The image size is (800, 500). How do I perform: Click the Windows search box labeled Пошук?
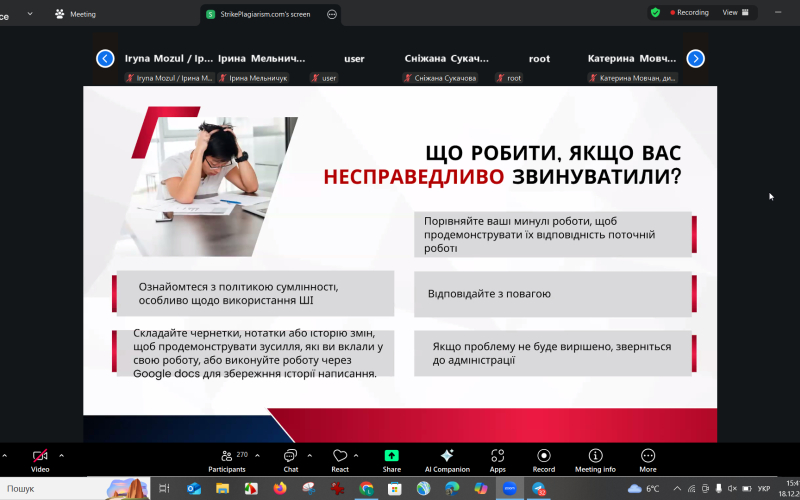pyautogui.click(x=50, y=488)
